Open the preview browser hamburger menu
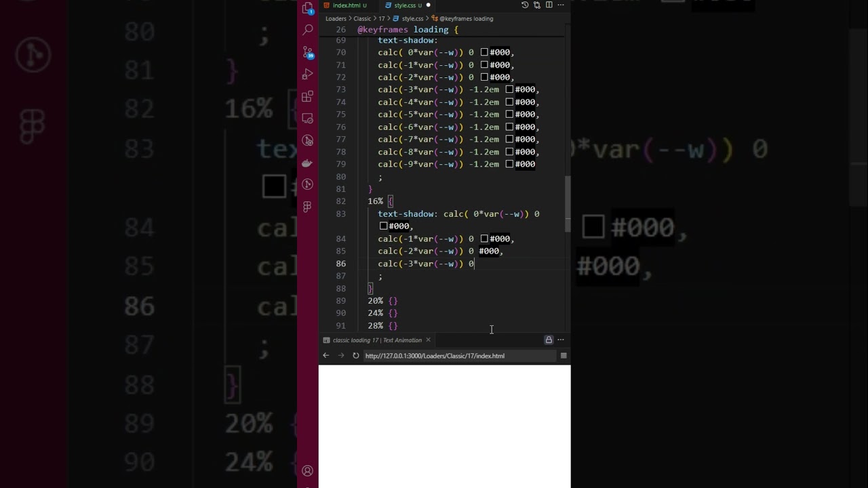 pyautogui.click(x=563, y=355)
